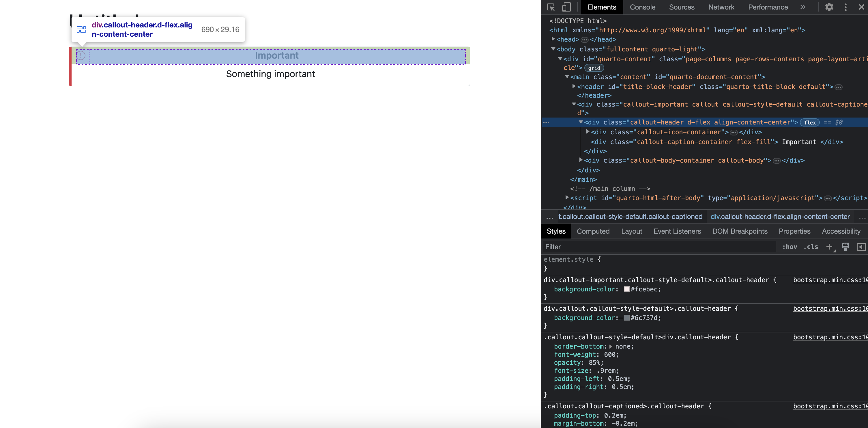Toggle the :hov element state panel
Image resolution: width=868 pixels, height=428 pixels.
tap(790, 247)
